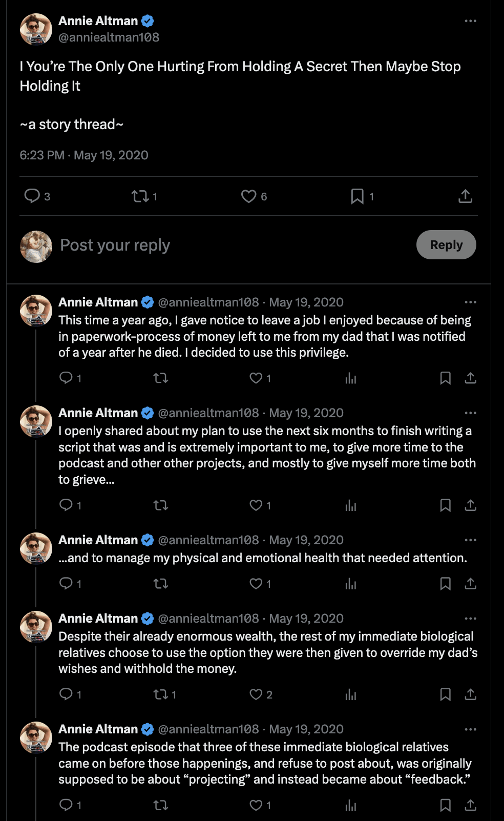This screenshot has height=821, width=504.
Task: Open the May 19, 2020 timestamp on podcast reply
Action: (x=306, y=729)
